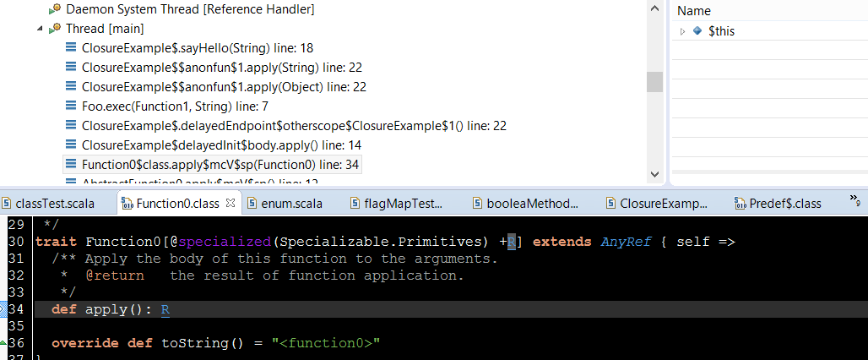Viewport: 868px width, 360px height.
Task: Click the Thread [main] thread icon
Action: point(55,29)
